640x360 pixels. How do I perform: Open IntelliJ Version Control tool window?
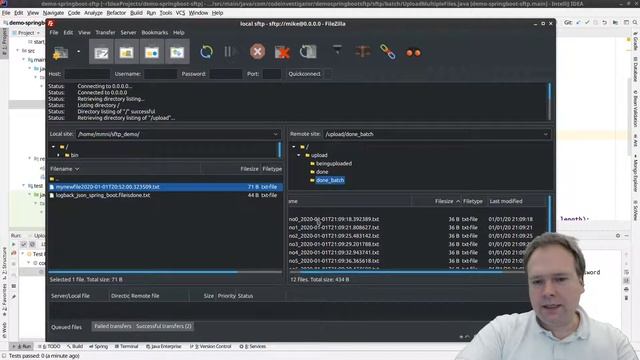(211, 347)
